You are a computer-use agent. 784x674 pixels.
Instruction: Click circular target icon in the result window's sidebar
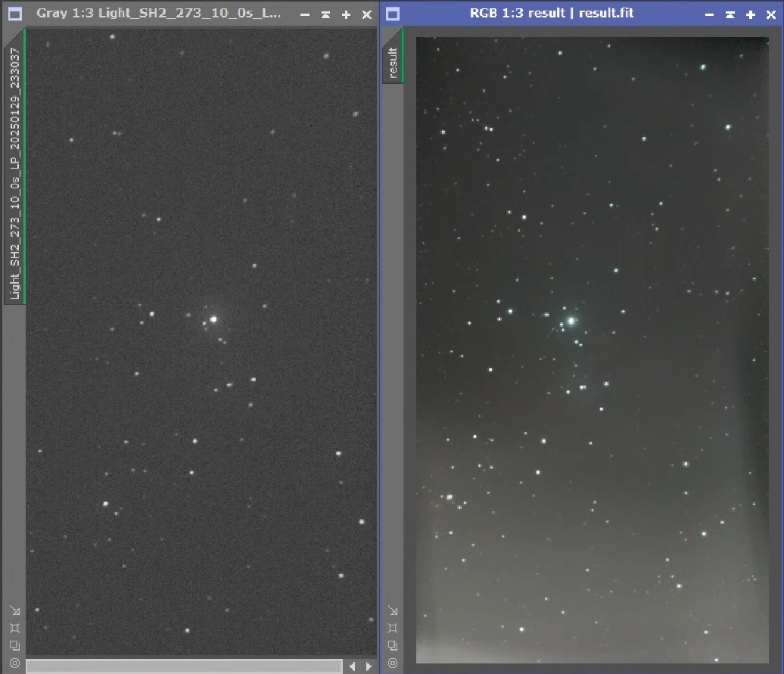(393, 663)
